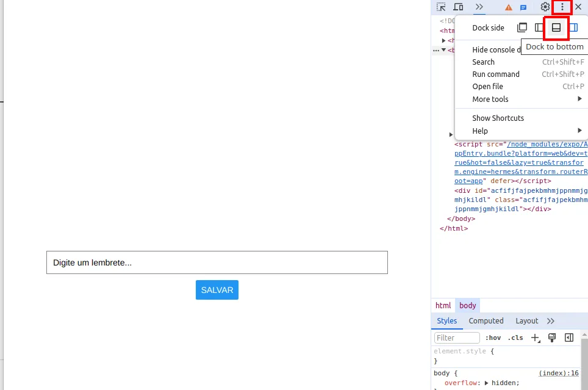Open the (index):16 source link
588x390 pixels.
[x=559, y=373]
